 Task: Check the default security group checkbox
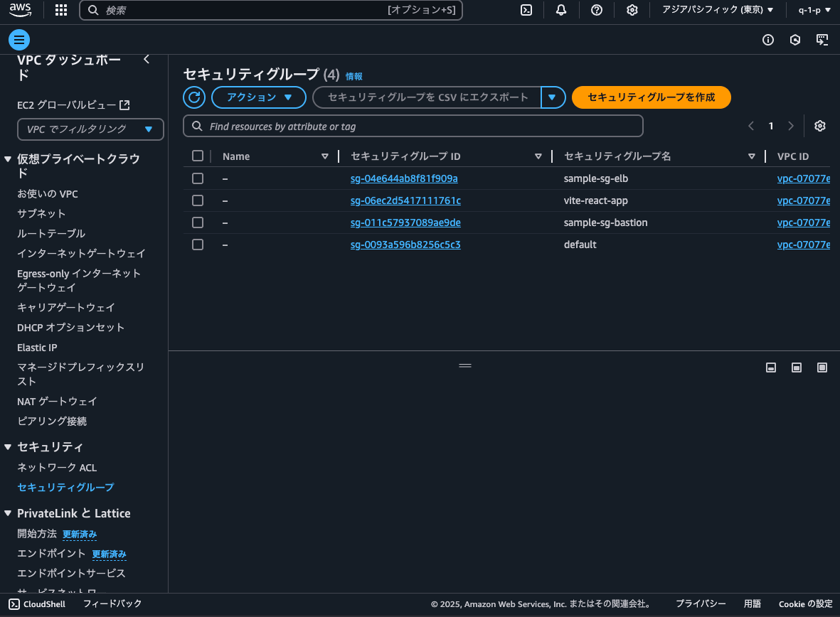198,245
